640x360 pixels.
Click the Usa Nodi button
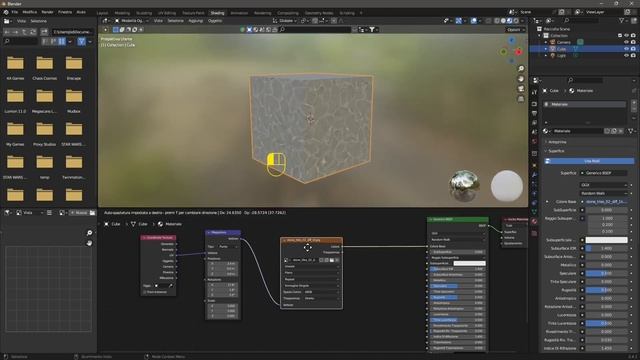(x=589, y=161)
